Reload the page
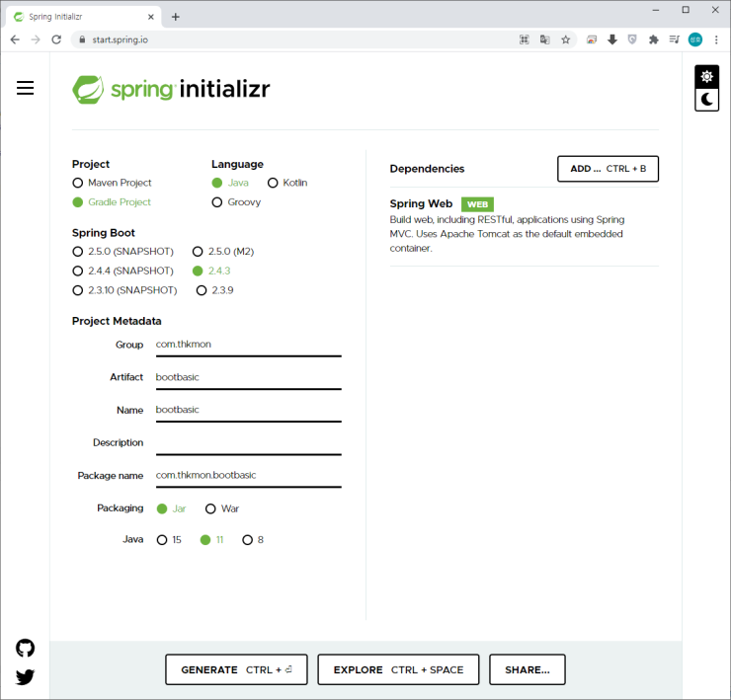This screenshot has width=731, height=700. coord(56,39)
